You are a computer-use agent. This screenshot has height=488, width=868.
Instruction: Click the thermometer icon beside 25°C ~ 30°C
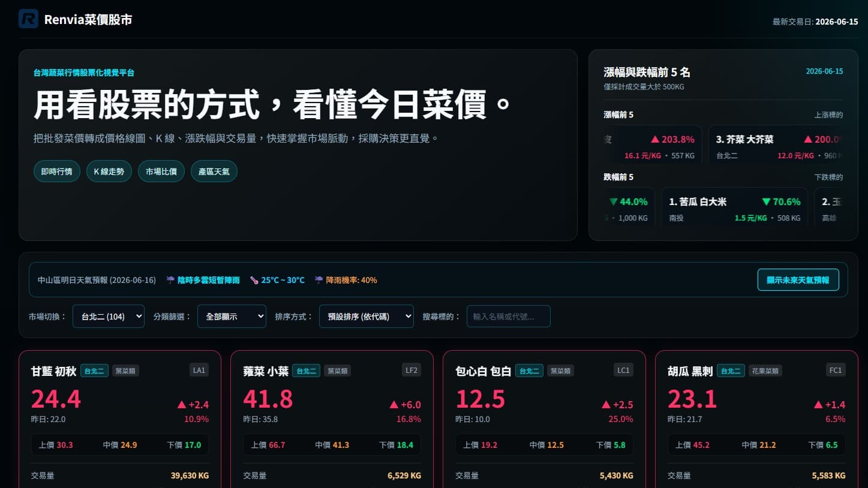click(254, 280)
